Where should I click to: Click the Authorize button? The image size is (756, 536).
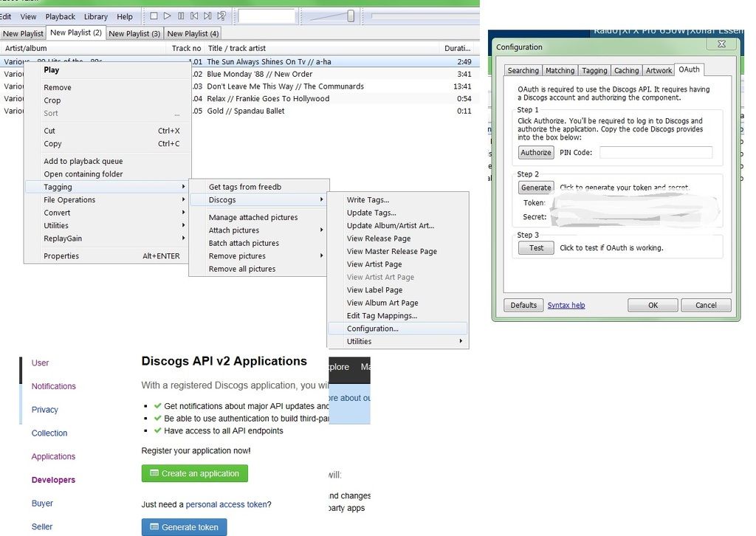536,152
